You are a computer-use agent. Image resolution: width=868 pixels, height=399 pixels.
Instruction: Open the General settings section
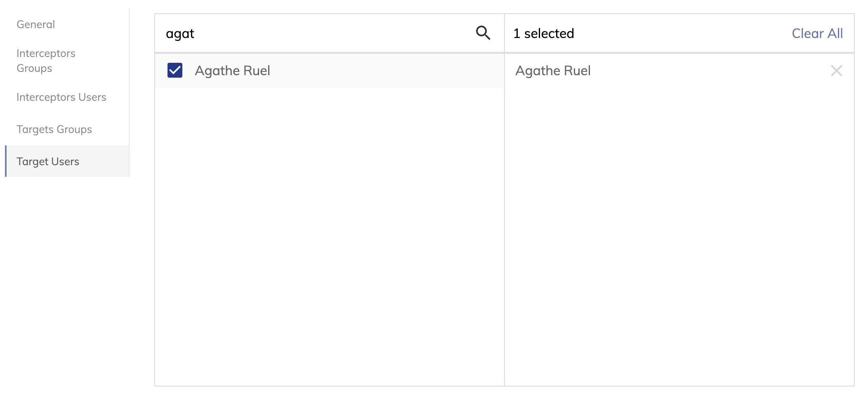35,24
